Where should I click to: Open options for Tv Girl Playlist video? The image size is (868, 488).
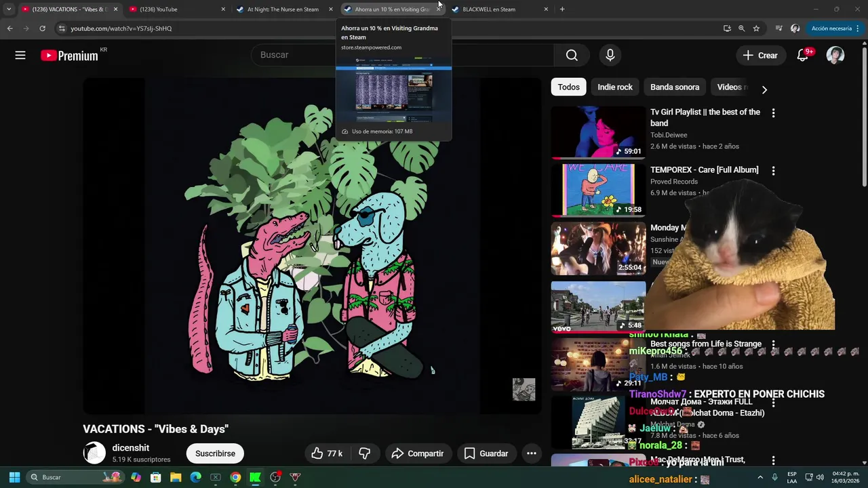click(773, 113)
